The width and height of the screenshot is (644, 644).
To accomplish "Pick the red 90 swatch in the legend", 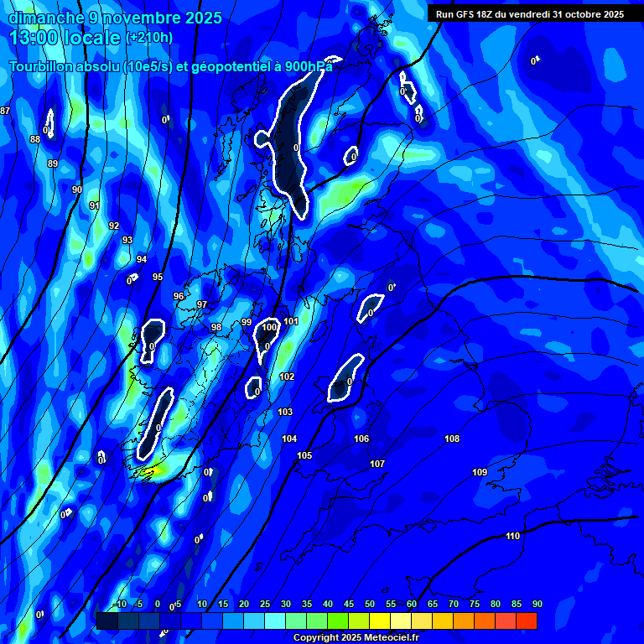I will 527,621.
